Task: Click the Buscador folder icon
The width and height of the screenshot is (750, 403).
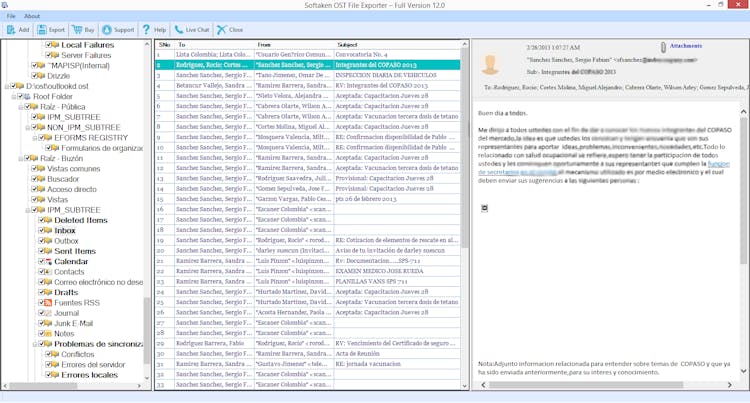Action: 41,179
